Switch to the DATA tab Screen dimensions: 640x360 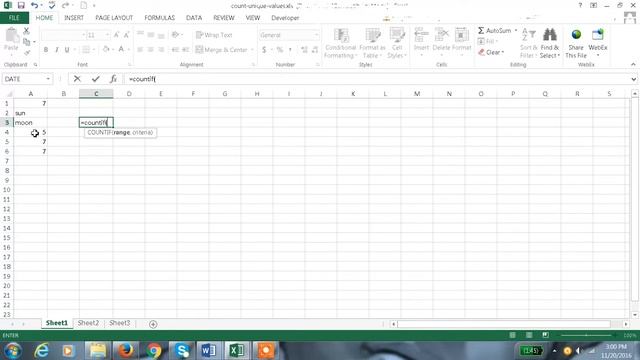coord(194,18)
